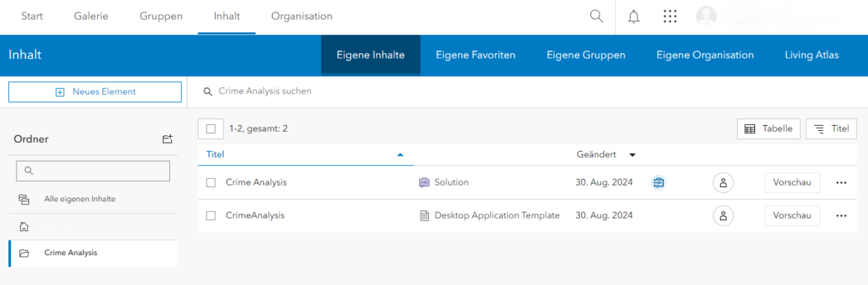Screen dimensions: 868x285
Task: Click the 30. Aug. 2024 date of CrimeAnalysis
Action: [x=605, y=215]
